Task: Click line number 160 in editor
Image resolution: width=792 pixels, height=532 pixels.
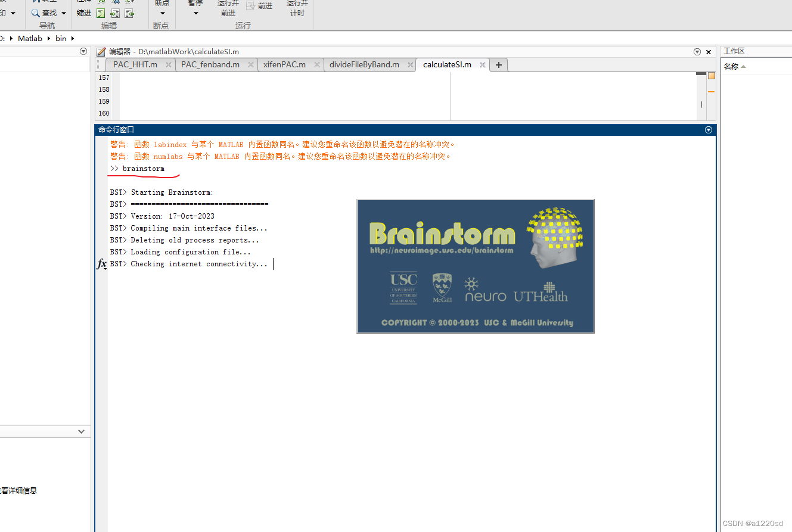Action: tap(104, 113)
